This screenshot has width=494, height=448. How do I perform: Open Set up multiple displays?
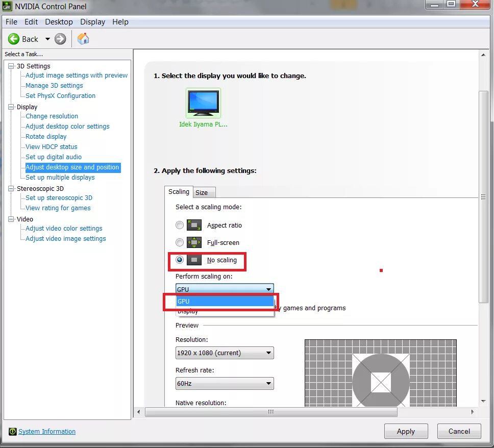click(60, 178)
